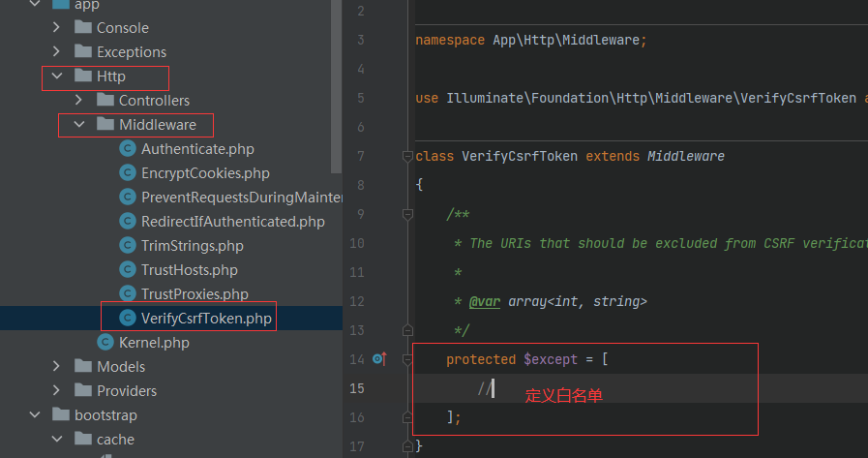Expand the Console folder chevron

(56, 27)
